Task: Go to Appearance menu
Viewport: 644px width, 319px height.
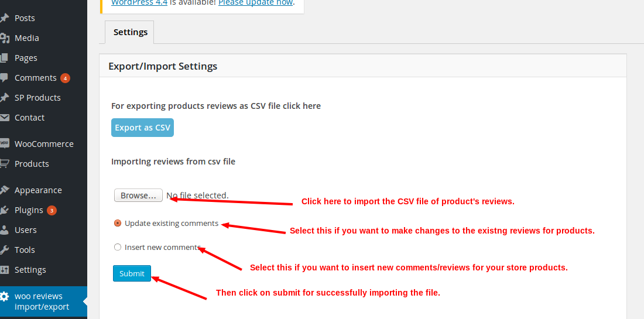Action: [38, 190]
